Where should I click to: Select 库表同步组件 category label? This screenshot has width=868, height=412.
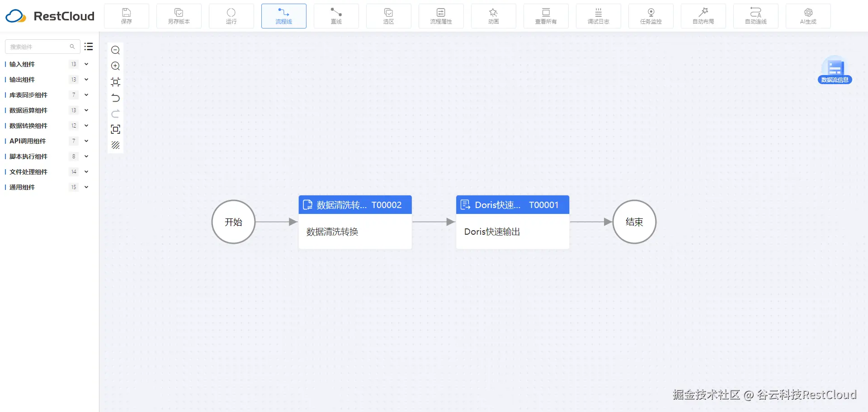pos(28,95)
